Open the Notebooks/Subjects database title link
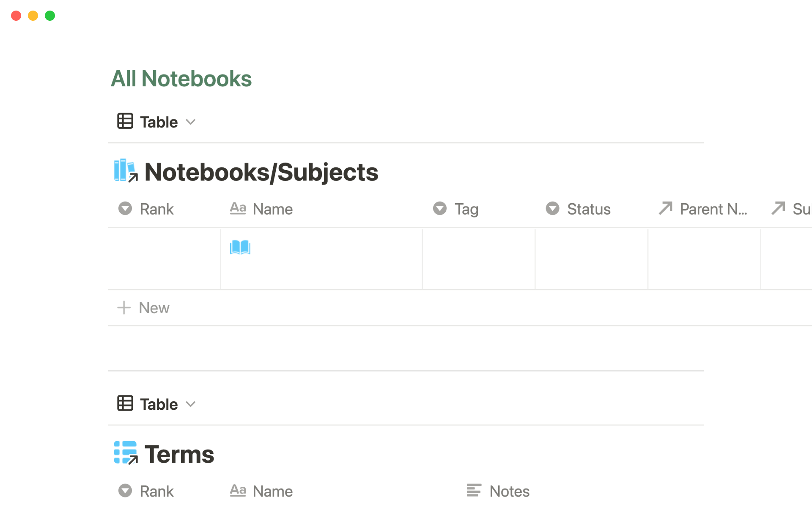Screen dimensions: 812x508 coord(261,172)
